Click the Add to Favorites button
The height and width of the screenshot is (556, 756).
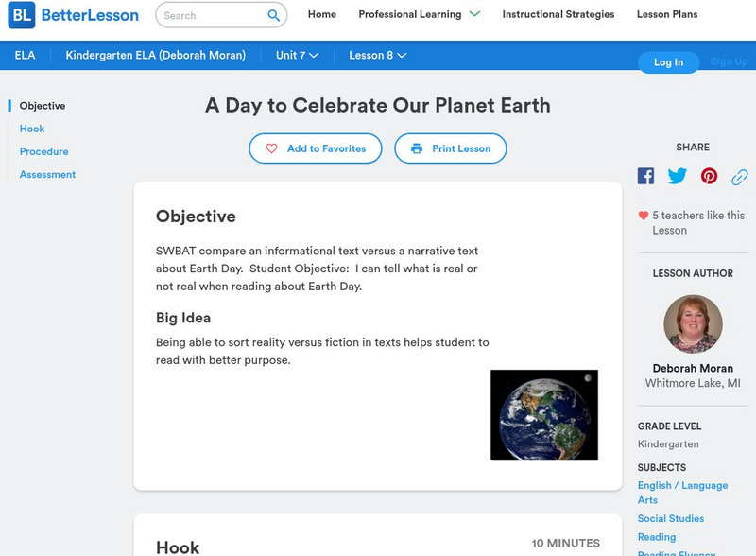pos(316,148)
